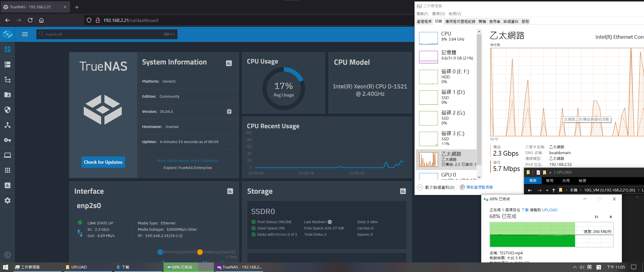
Task: Open the Dashboard icon in TrueNAS sidebar
Action: click(x=8, y=49)
